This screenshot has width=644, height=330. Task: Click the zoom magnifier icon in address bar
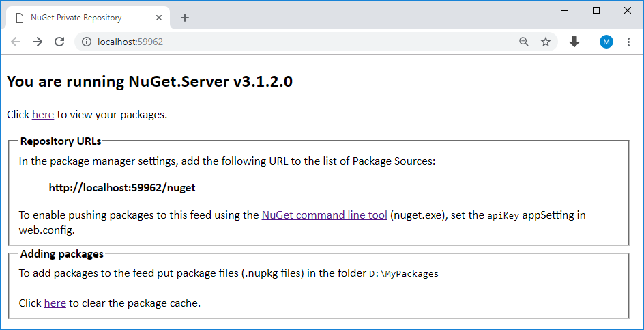point(524,42)
